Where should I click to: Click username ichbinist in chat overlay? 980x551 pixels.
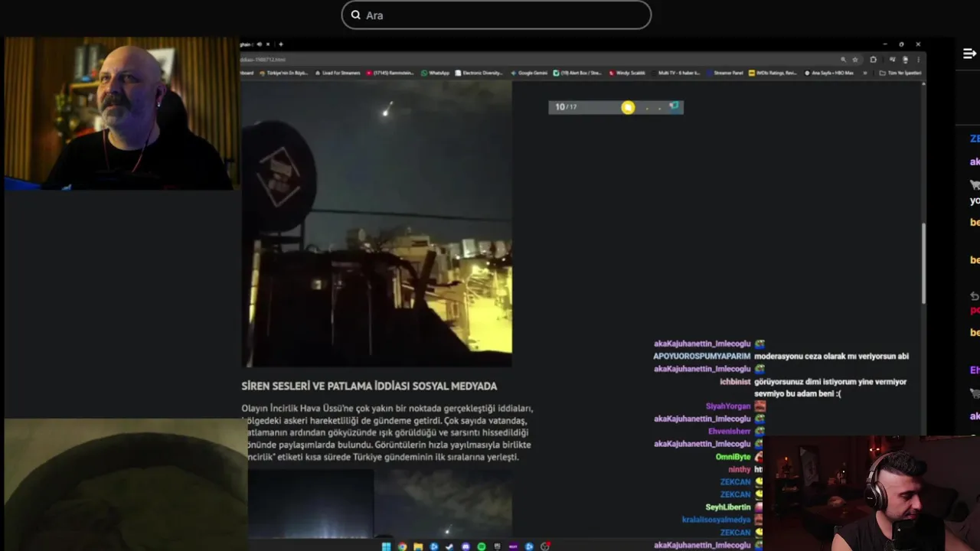coord(735,381)
